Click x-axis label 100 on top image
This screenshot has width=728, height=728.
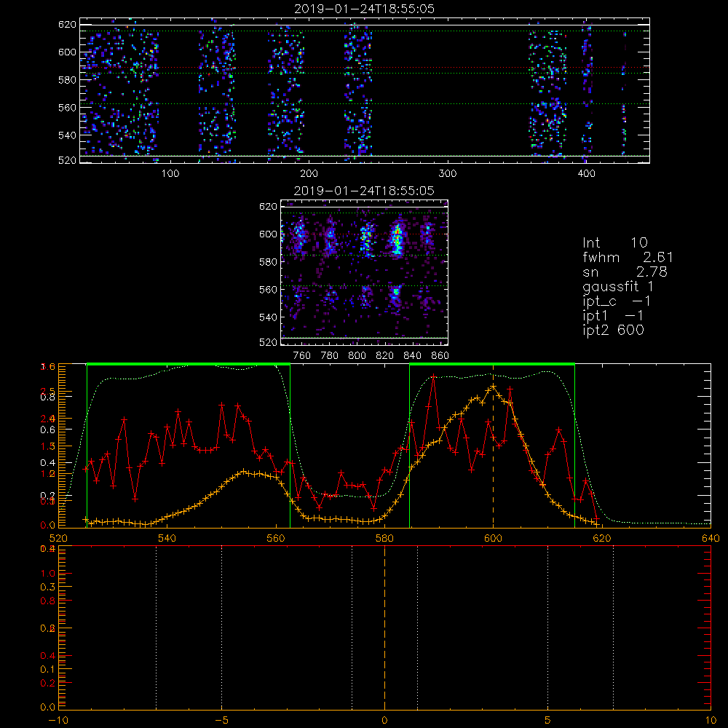(170, 174)
